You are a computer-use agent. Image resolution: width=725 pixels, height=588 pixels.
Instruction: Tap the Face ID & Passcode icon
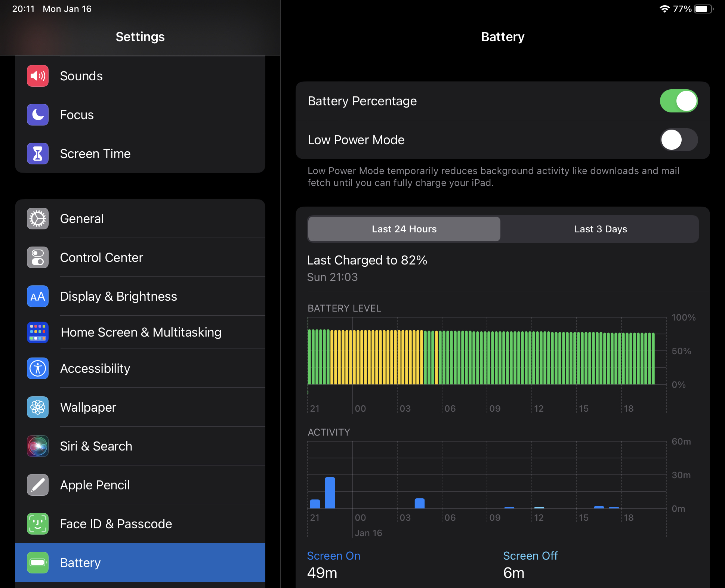38,524
